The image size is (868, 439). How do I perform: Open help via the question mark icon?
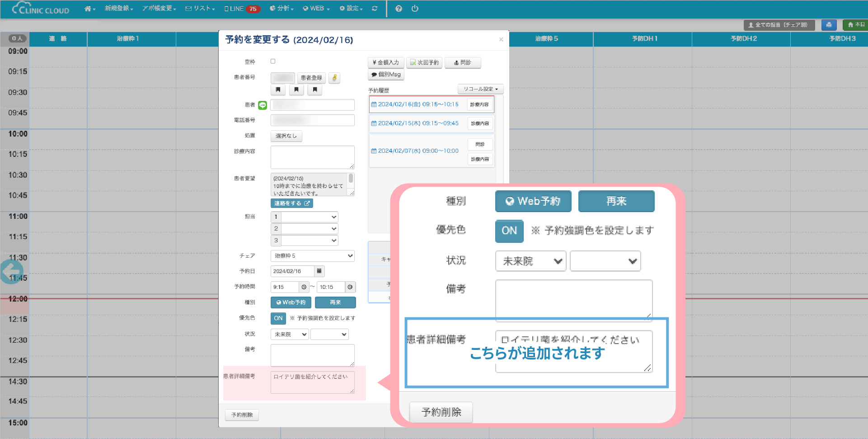pyautogui.click(x=399, y=9)
